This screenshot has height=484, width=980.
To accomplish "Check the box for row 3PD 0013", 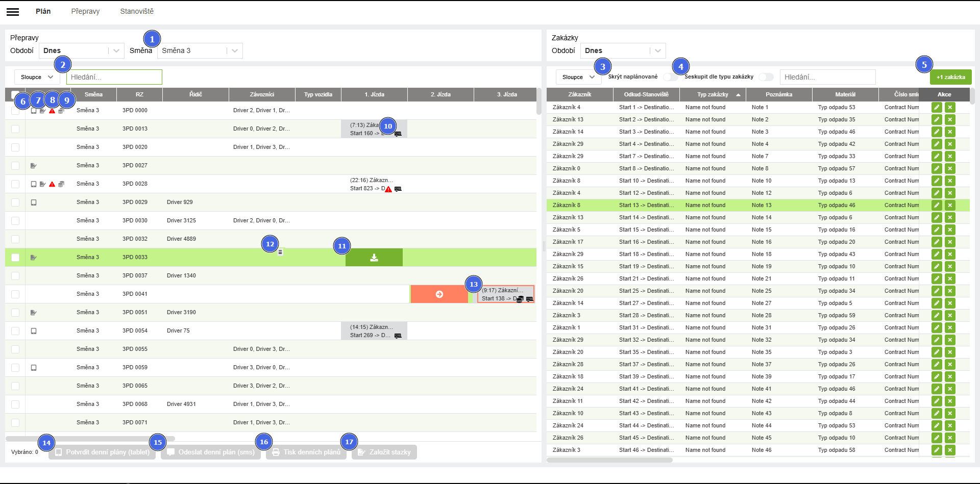I will coord(15,129).
